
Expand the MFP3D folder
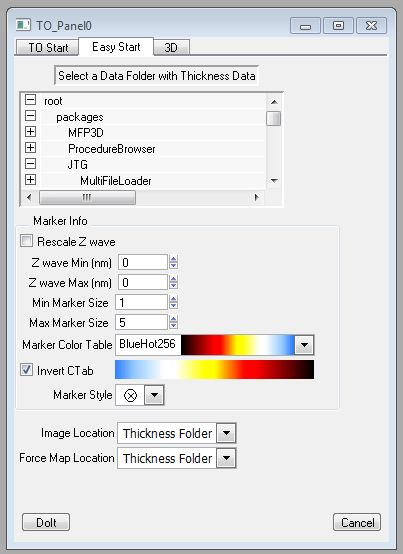coord(30,132)
